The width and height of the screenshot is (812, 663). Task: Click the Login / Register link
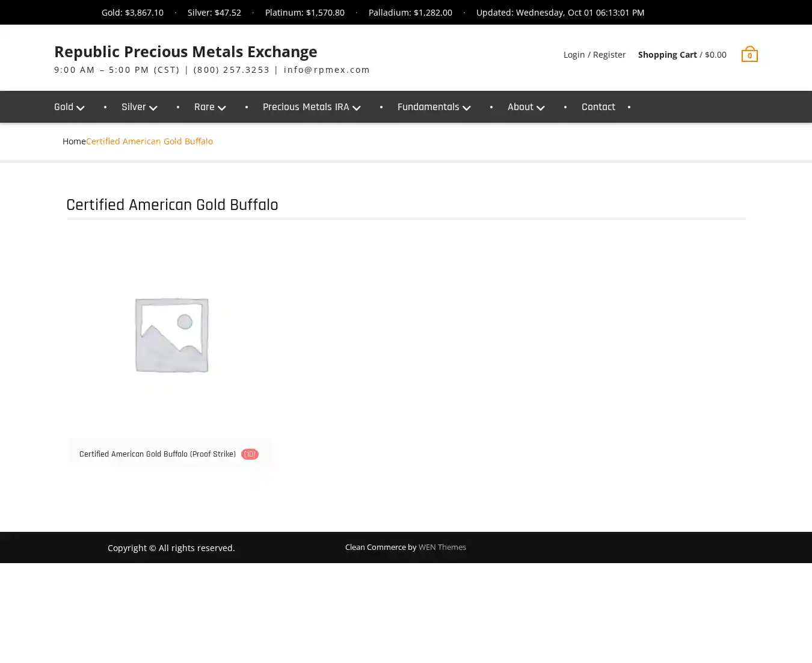594,55
